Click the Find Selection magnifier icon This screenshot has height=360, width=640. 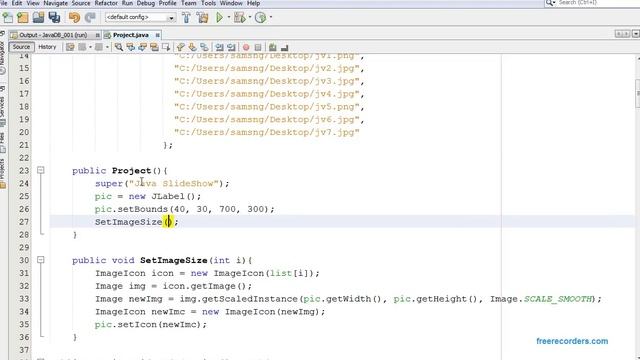119,47
